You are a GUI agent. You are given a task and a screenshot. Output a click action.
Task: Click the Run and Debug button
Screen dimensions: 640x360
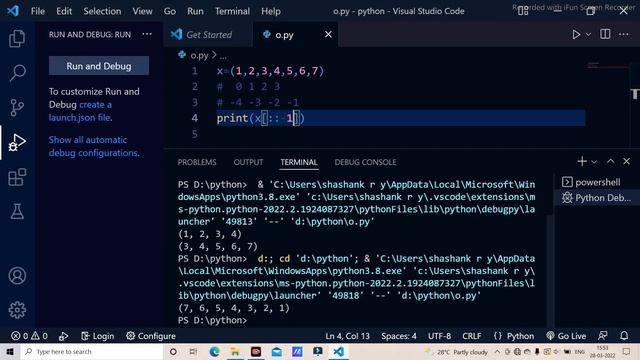(x=99, y=66)
